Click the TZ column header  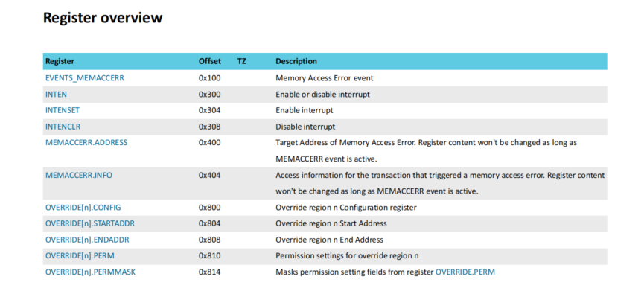(242, 62)
